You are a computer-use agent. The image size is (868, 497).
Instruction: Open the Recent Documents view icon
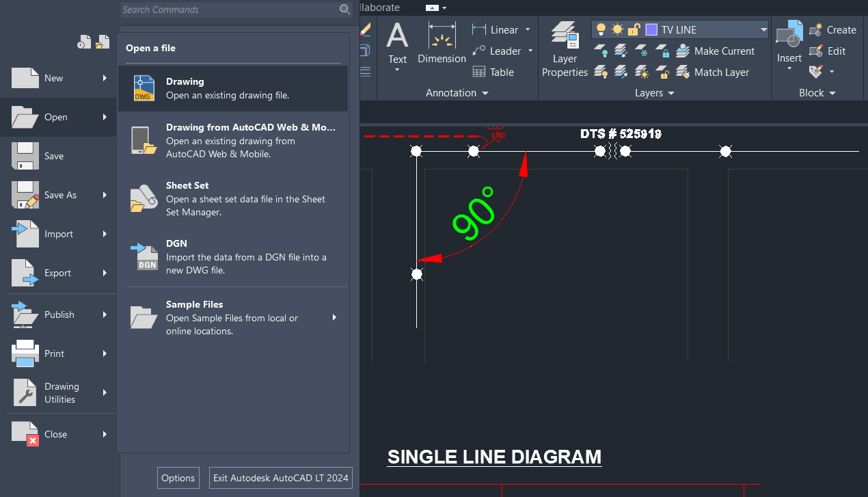pos(84,42)
